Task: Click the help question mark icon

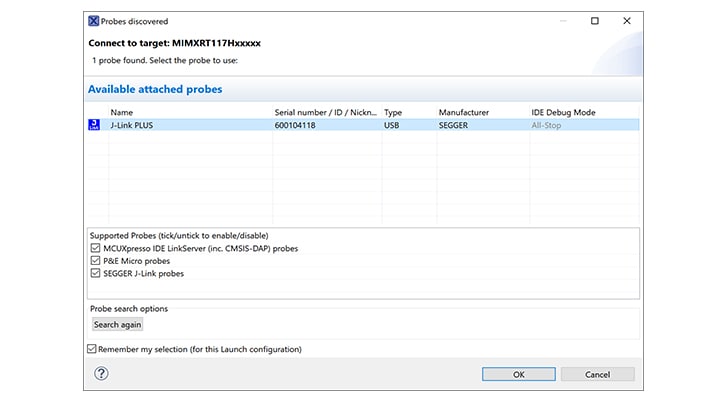Action: [x=101, y=374]
